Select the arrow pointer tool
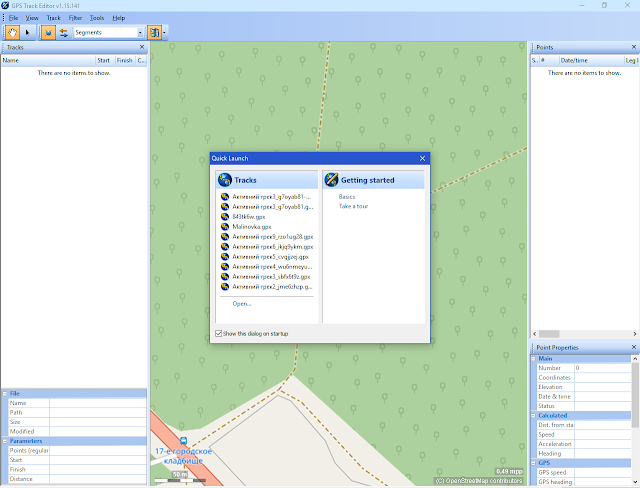The image size is (640, 488). pyautogui.click(x=27, y=33)
